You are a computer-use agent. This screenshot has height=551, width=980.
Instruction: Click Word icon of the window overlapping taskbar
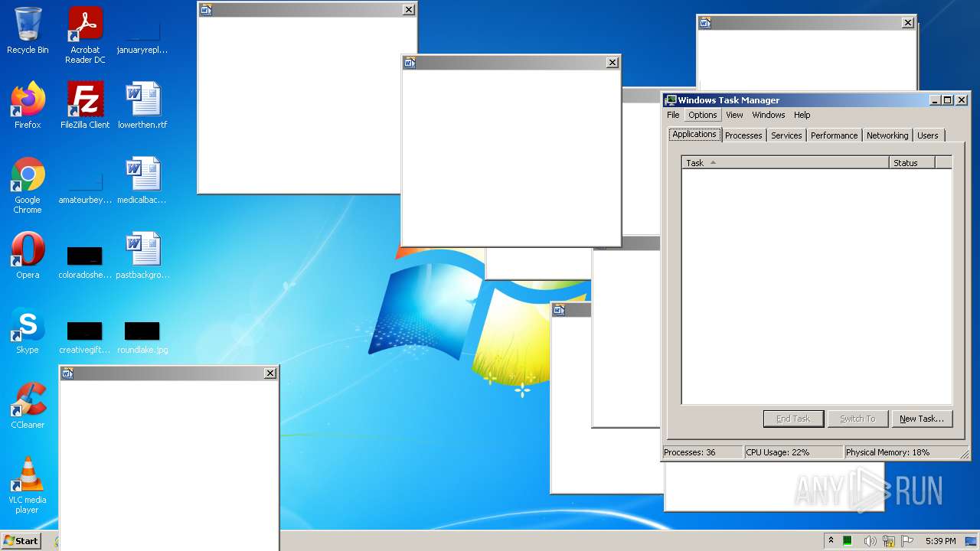pos(67,373)
